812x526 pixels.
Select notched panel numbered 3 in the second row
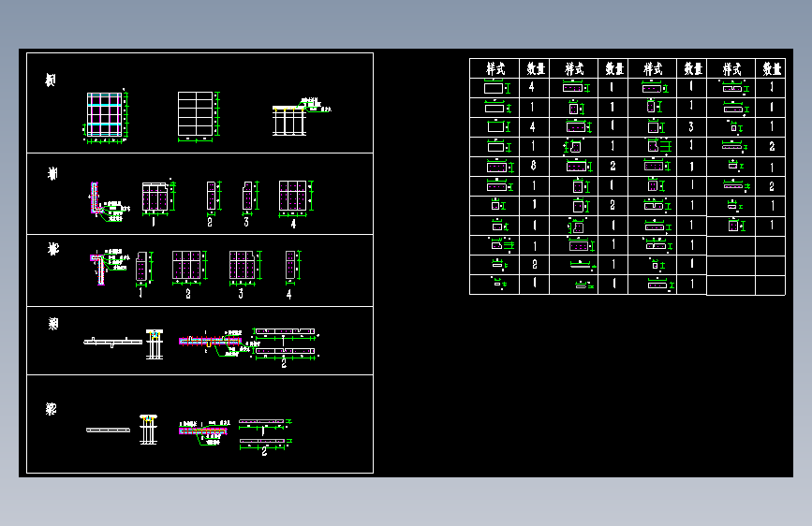tap(247, 196)
